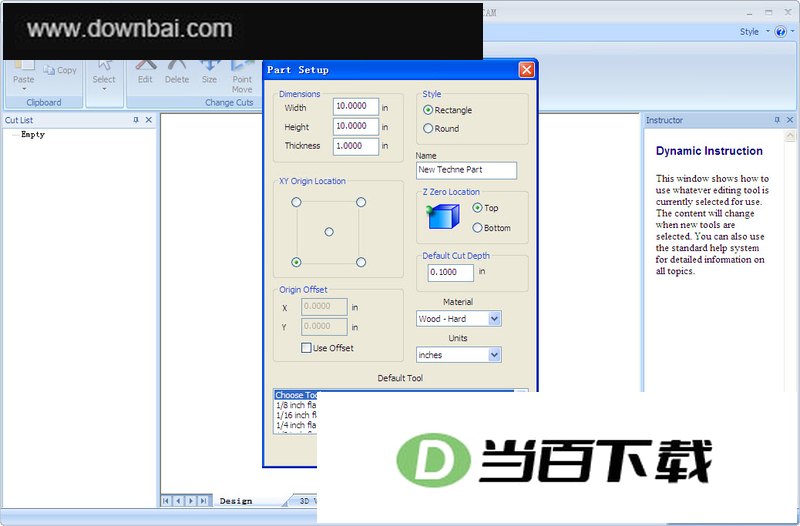Click the Origin Offset X field
This screenshot has height=526, width=800.
coord(324,307)
